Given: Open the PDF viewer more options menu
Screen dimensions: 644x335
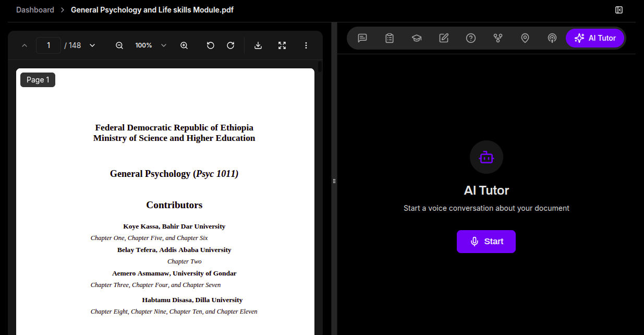Looking at the screenshot, I should 306,45.
